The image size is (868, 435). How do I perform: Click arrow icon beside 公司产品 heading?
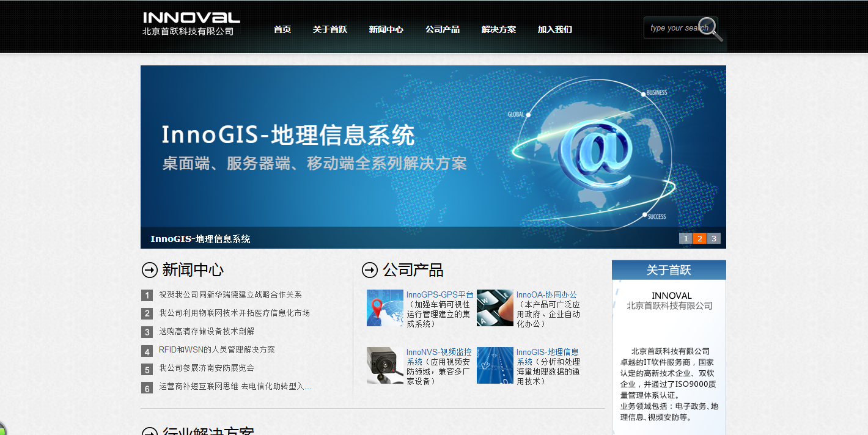(x=370, y=270)
